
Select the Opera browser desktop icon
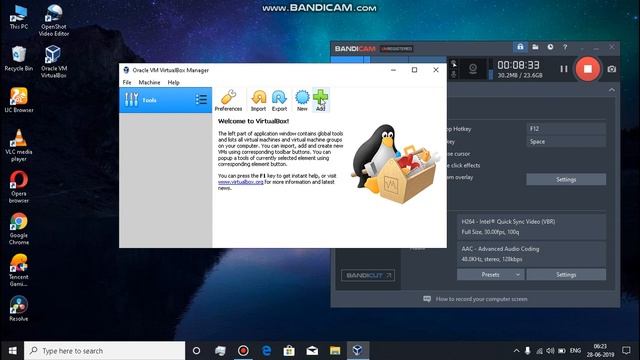click(x=19, y=187)
